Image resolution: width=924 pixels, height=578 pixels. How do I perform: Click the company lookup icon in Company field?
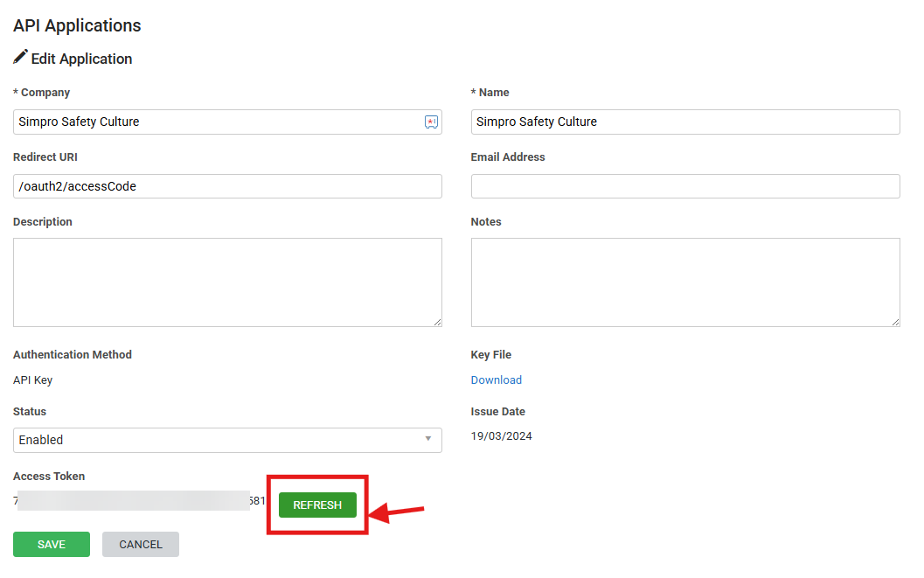(x=431, y=122)
